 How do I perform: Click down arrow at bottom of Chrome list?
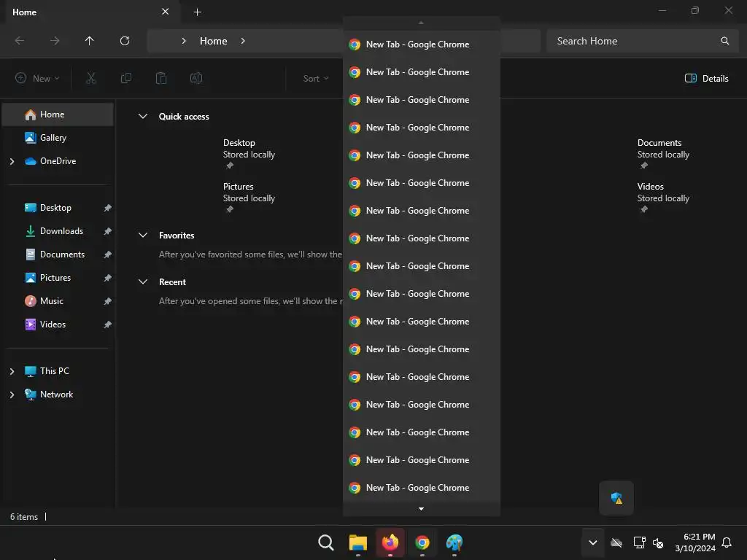pyautogui.click(x=421, y=508)
